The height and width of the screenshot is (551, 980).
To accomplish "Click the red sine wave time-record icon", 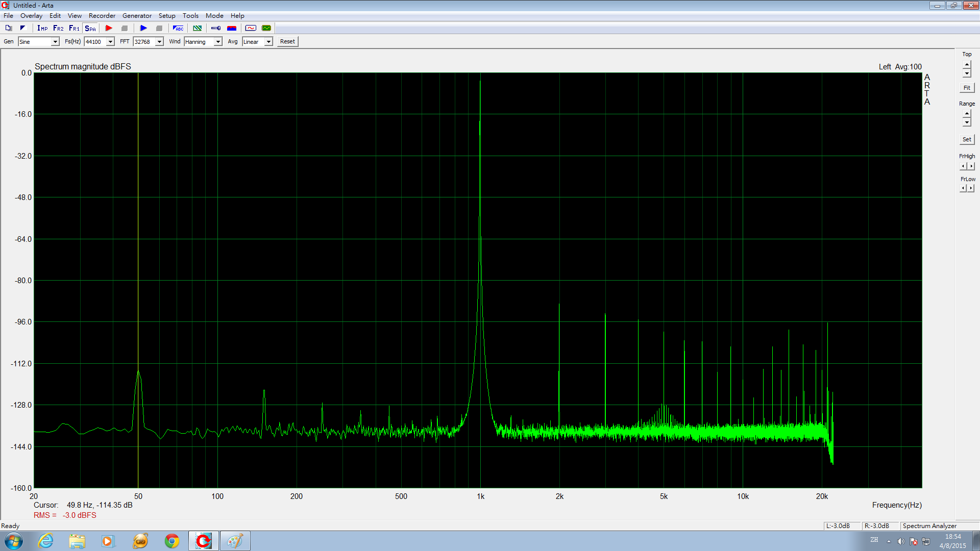I will coord(251,28).
